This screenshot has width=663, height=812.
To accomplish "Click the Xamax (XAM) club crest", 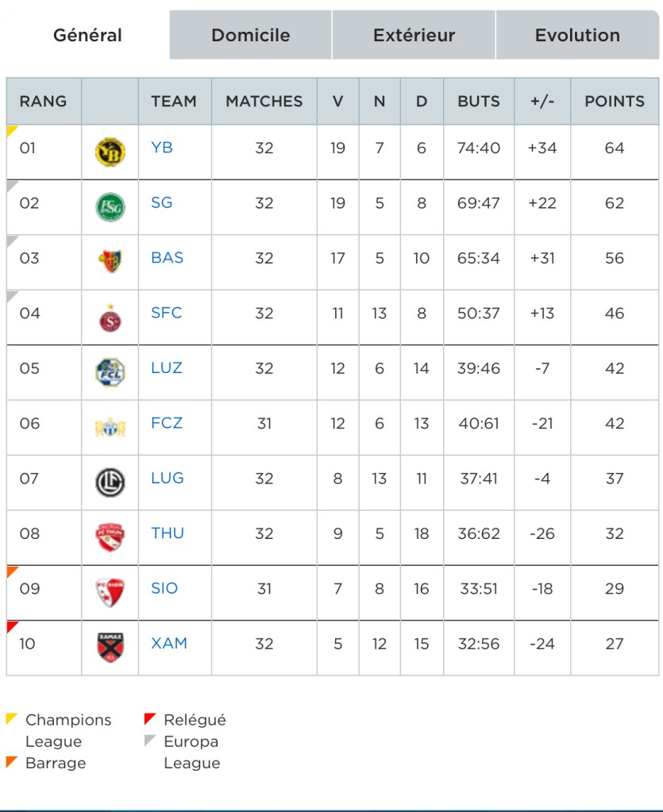I will [110, 648].
